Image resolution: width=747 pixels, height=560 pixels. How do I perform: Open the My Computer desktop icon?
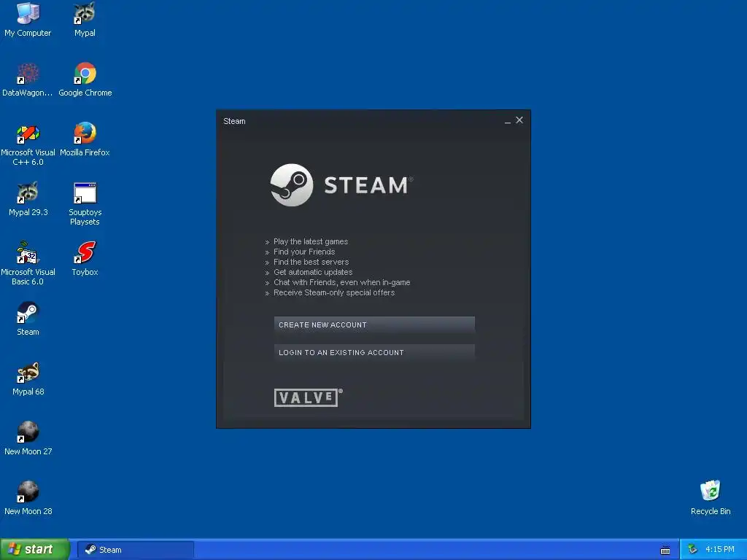point(28,19)
